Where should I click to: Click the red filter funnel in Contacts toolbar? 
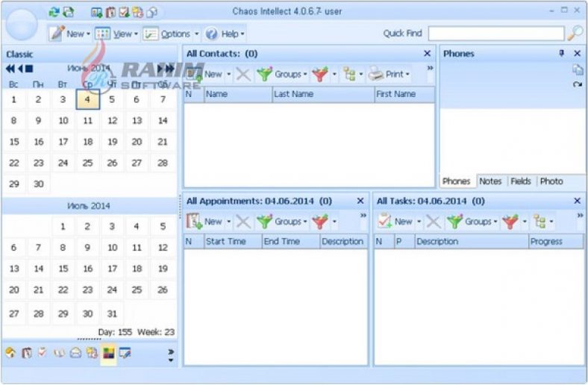(320, 74)
